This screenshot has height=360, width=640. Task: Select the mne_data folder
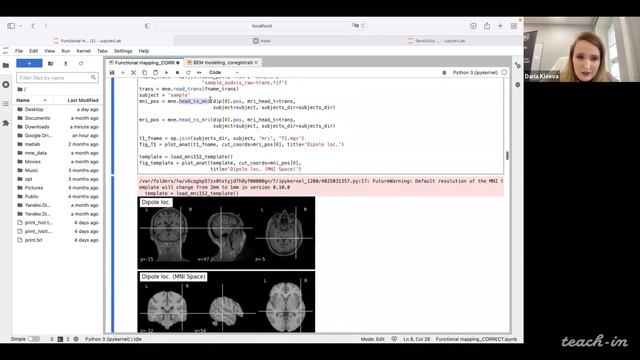coord(58,153)
